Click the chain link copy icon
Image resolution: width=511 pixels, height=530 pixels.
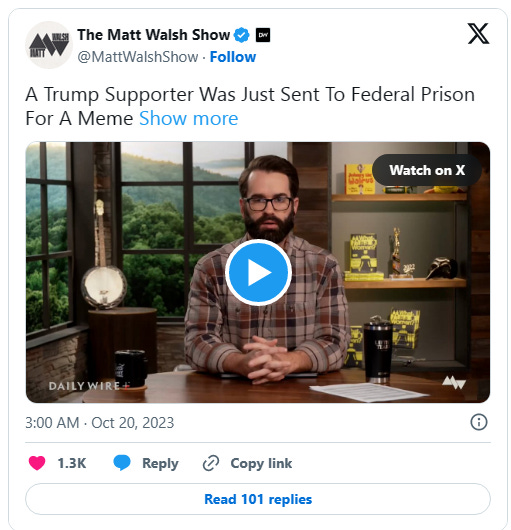[211, 463]
